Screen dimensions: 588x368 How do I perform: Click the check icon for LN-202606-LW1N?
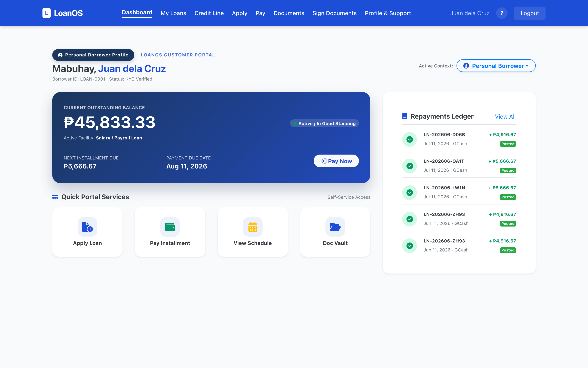point(410,193)
